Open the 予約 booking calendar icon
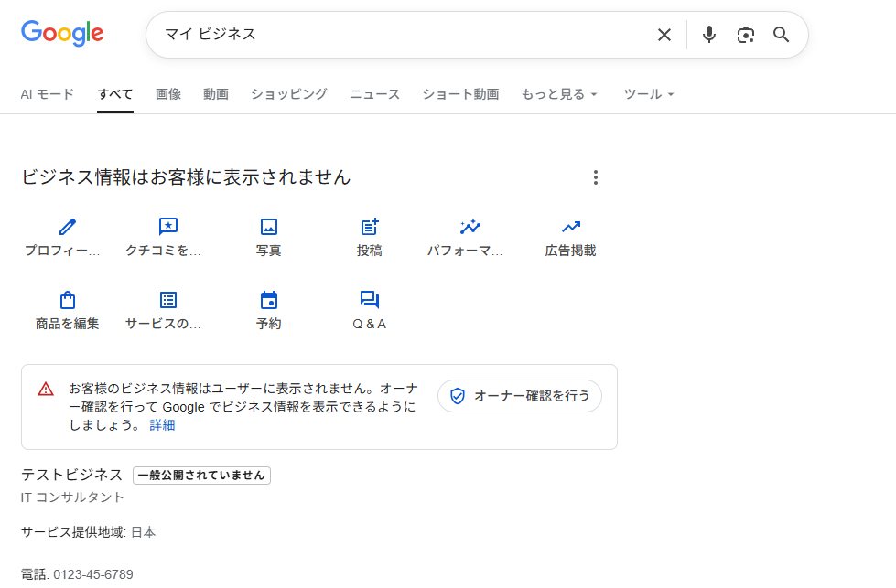Image resolution: width=896 pixels, height=588 pixels. pos(268,298)
